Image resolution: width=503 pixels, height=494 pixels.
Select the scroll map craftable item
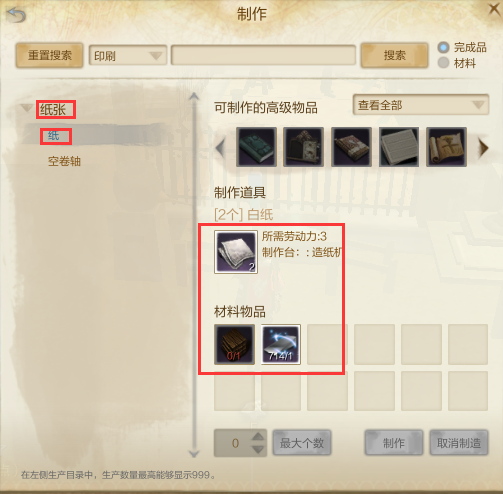point(446,147)
